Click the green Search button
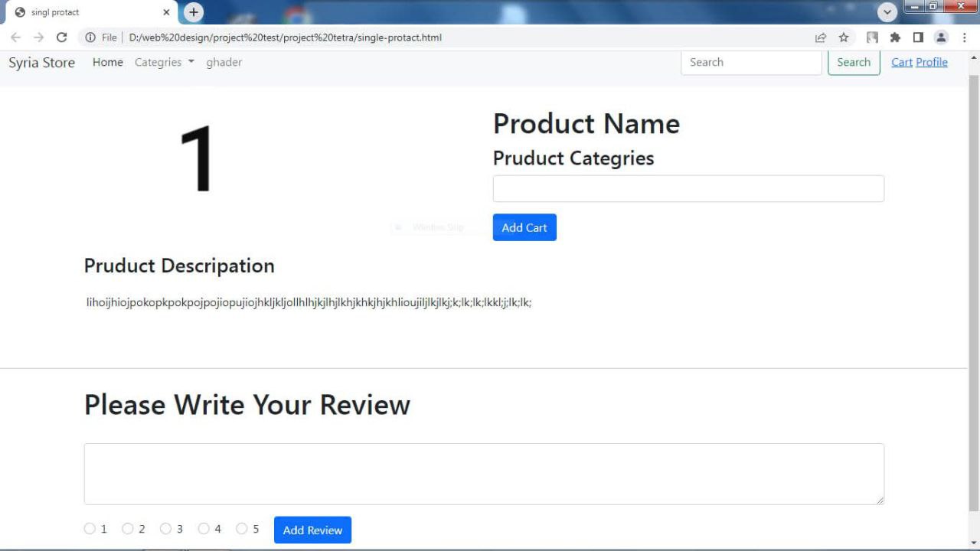The height and width of the screenshot is (551, 980). (x=854, y=63)
